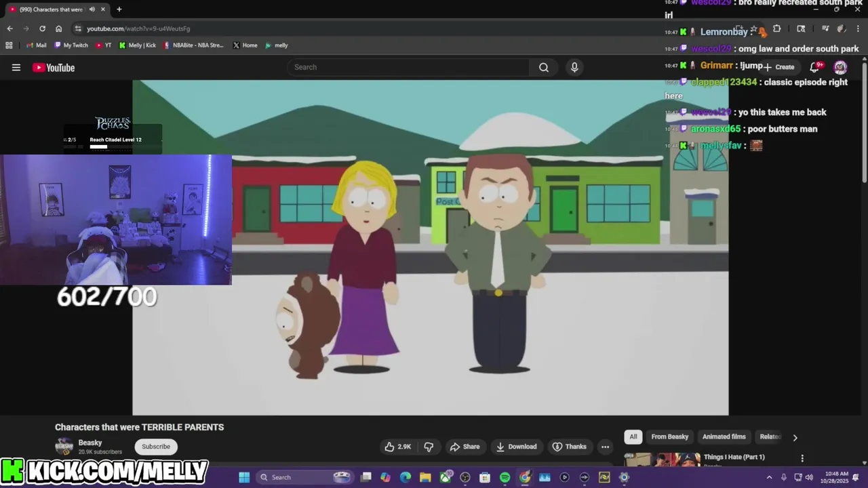Show next filter chips with arrow
The height and width of the screenshot is (488, 868).
point(795,437)
